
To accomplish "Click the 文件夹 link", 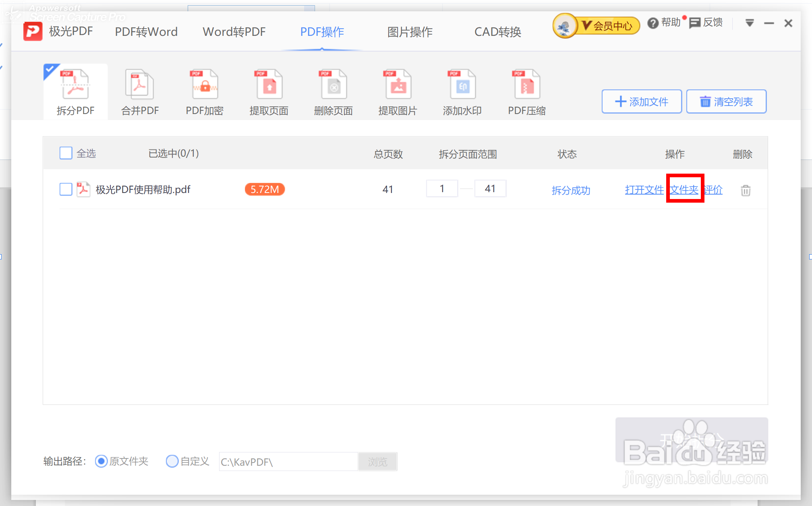I will (x=684, y=189).
